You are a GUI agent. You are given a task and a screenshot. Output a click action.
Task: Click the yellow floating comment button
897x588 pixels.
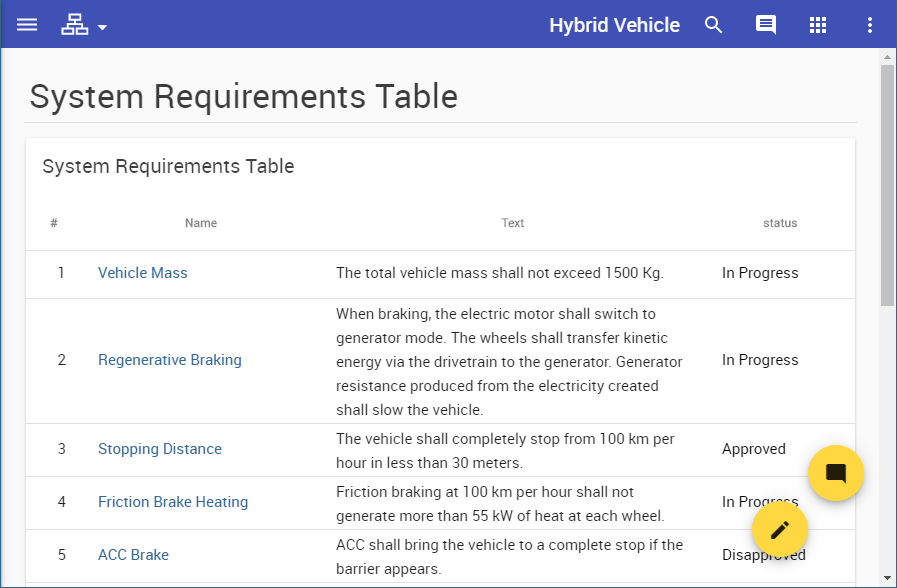836,473
